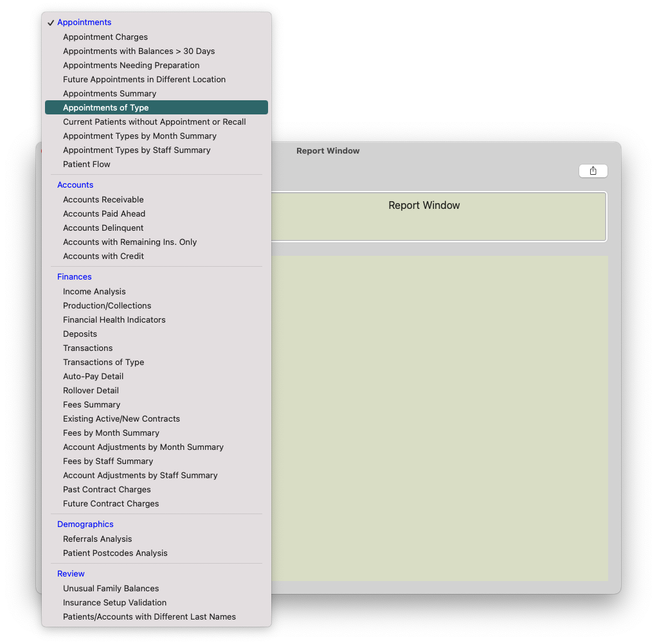Select Rollover Detail report

click(91, 391)
